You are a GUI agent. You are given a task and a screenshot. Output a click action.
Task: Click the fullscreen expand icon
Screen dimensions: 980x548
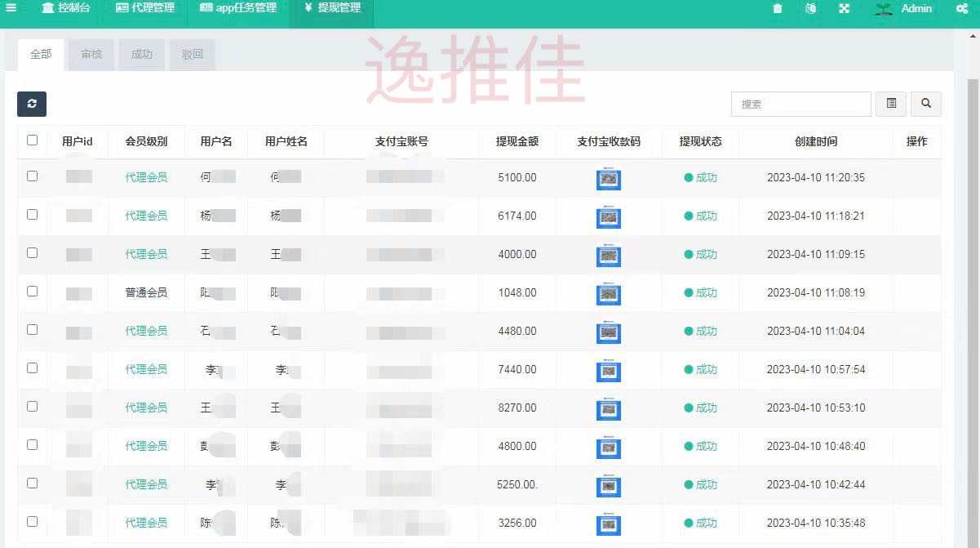click(844, 9)
